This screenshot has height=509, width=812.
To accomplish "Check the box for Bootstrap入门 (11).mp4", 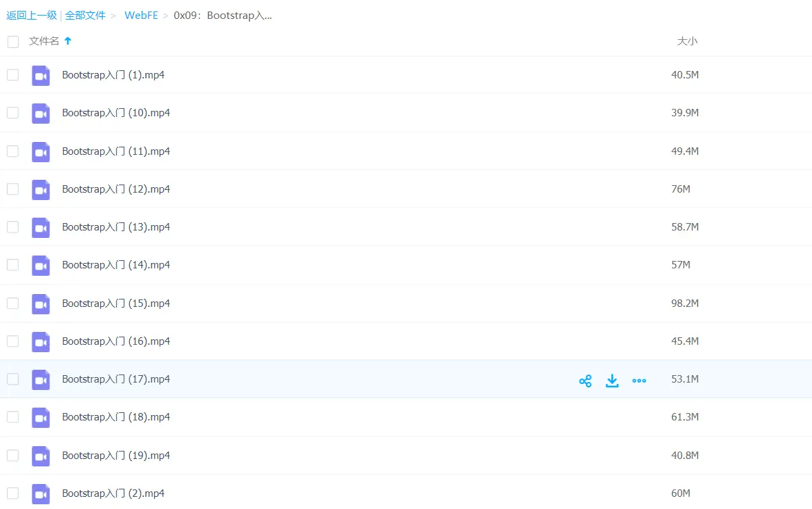I will (13, 151).
